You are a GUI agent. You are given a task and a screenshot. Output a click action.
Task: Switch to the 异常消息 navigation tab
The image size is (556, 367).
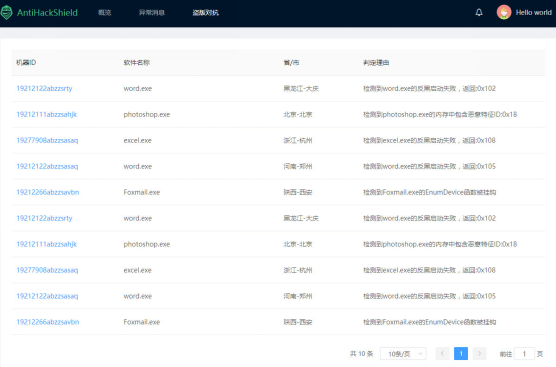pyautogui.click(x=152, y=13)
